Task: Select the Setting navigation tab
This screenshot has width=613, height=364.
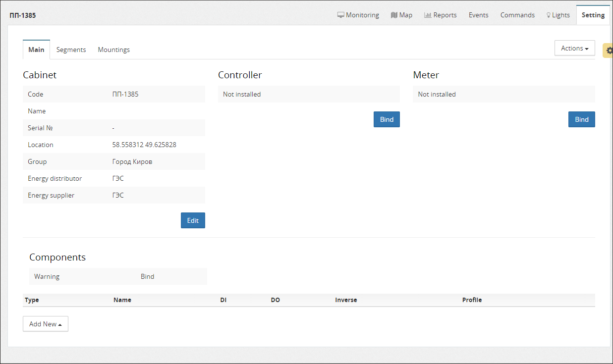Action: (x=593, y=15)
